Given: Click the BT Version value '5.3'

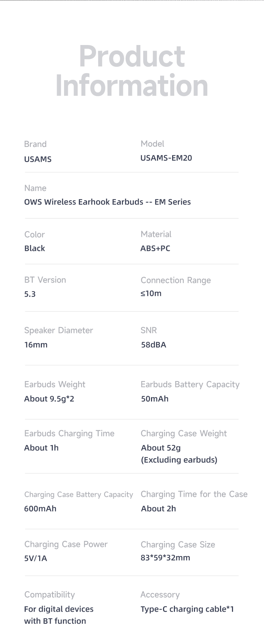Looking at the screenshot, I should [30, 294].
